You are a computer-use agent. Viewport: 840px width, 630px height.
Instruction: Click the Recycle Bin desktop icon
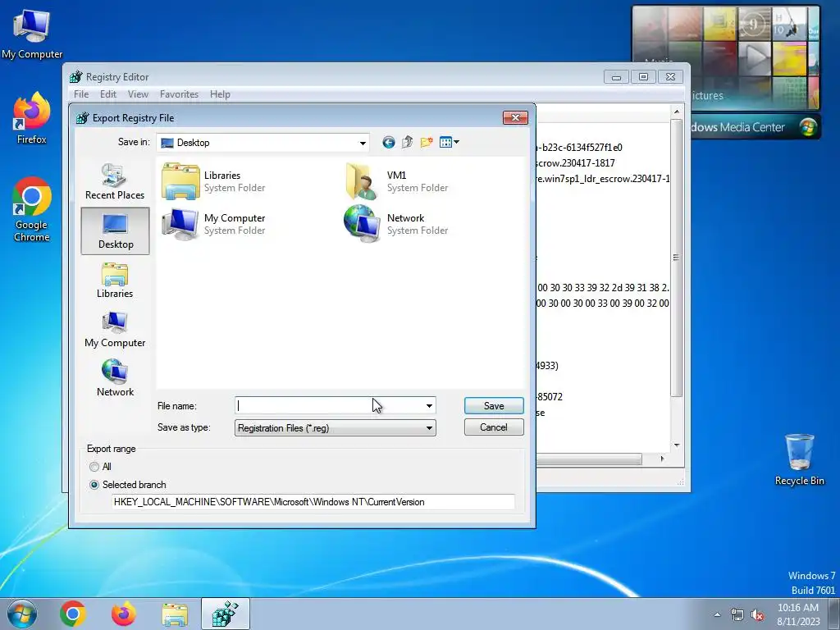799,460
